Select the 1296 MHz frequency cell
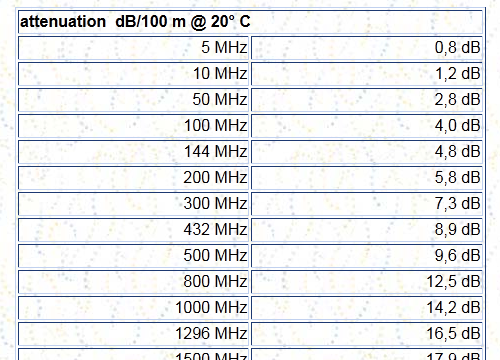500x360 pixels. click(133, 334)
